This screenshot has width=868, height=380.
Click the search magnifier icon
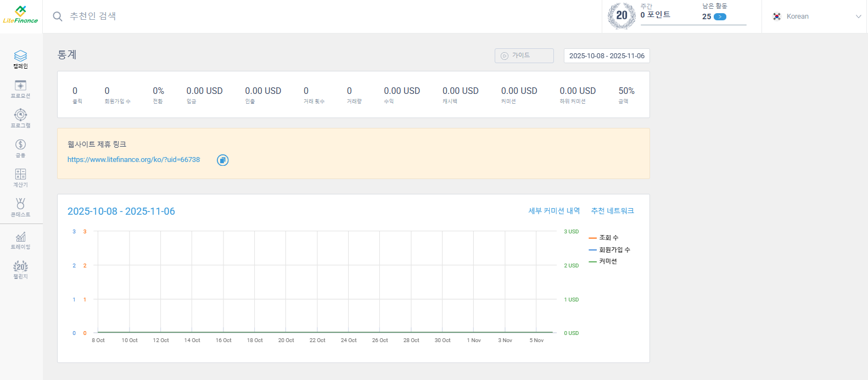pos(58,16)
